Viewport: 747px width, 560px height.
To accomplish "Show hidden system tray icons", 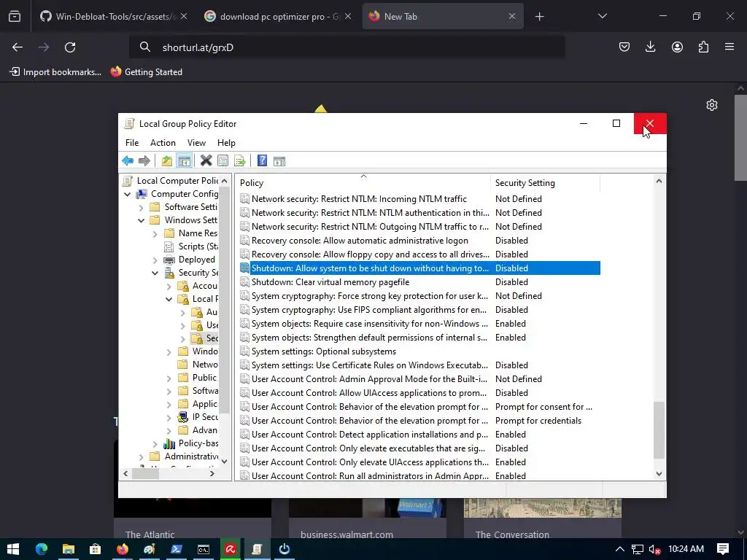I will (x=620, y=549).
